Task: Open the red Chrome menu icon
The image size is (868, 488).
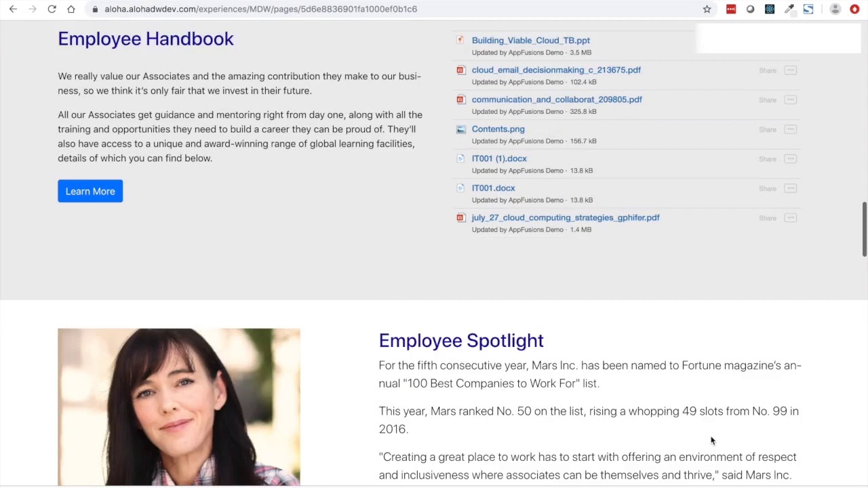Action: 854,9
